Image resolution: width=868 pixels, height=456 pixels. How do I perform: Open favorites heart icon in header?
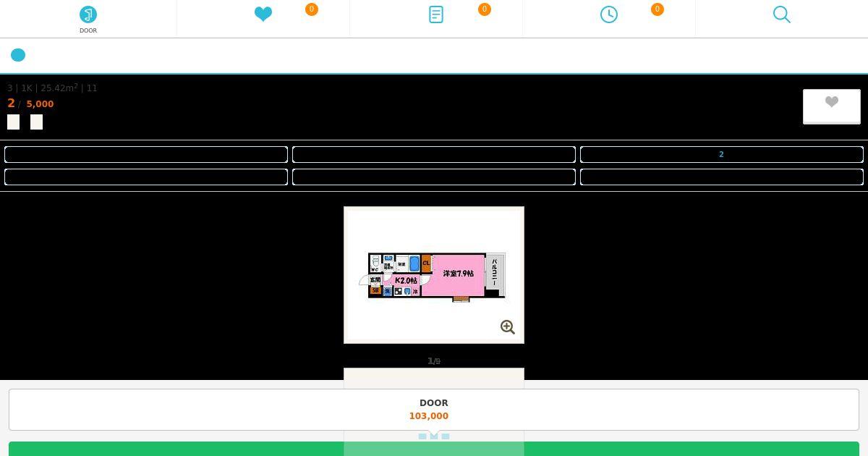pyautogui.click(x=263, y=14)
